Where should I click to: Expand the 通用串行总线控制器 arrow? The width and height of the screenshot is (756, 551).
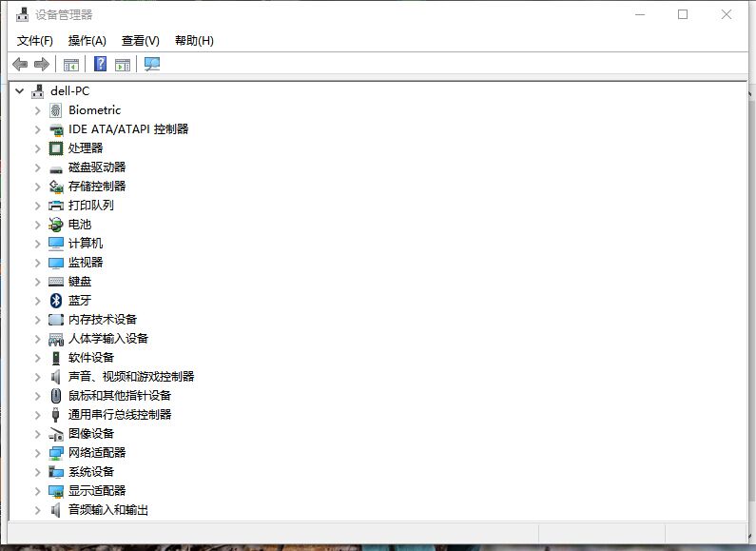coord(38,415)
